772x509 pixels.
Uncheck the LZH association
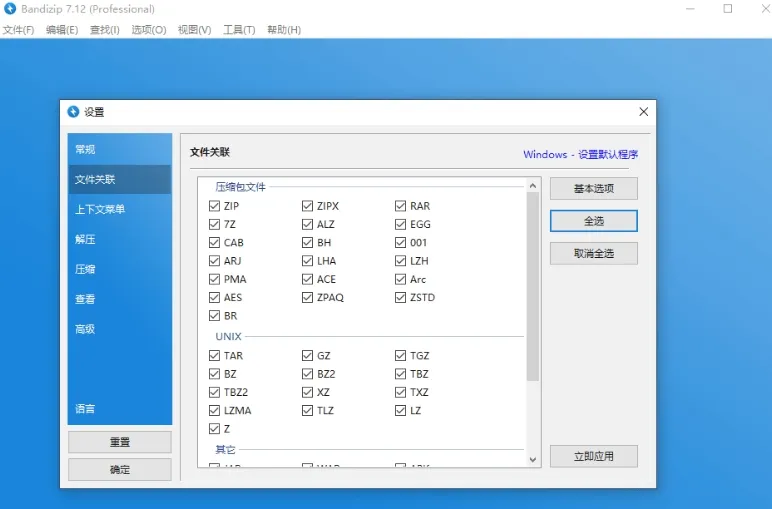[x=400, y=260]
